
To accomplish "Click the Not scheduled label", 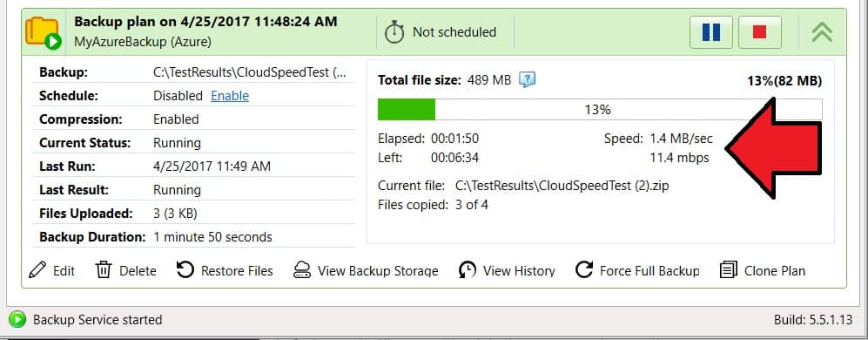I will point(454,32).
